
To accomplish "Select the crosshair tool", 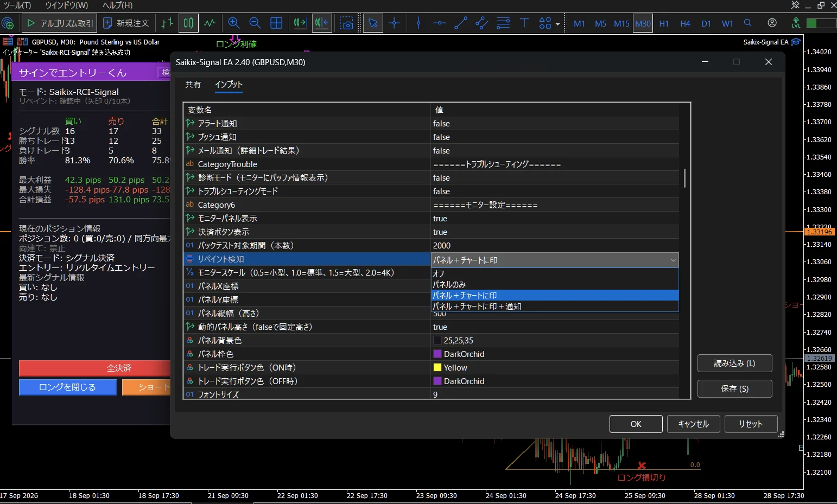I will pos(395,23).
